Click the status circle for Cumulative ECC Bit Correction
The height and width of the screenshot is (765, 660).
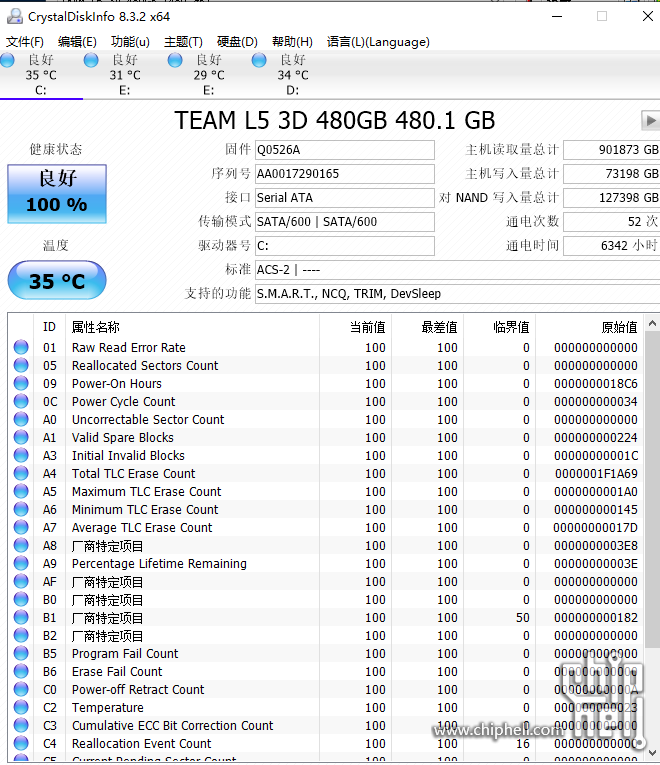pyautogui.click(x=21, y=725)
